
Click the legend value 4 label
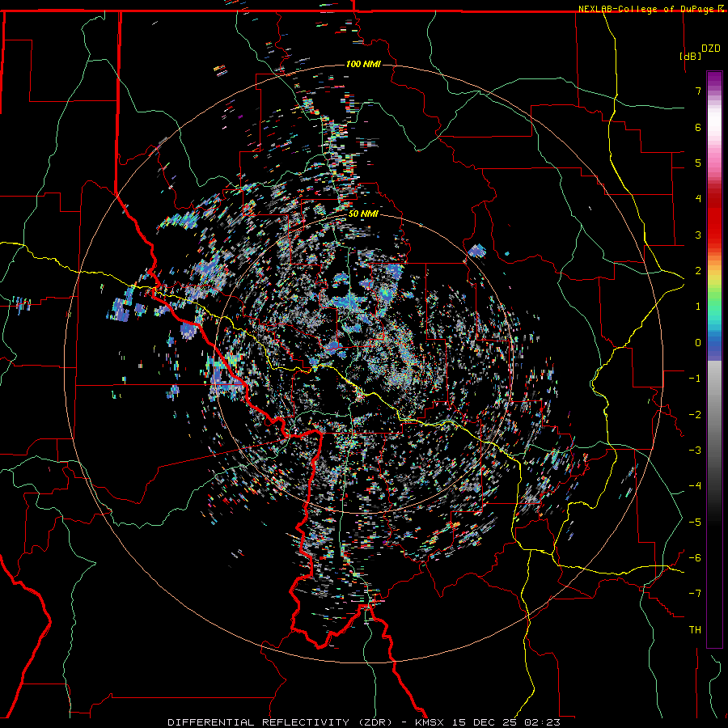click(x=698, y=199)
